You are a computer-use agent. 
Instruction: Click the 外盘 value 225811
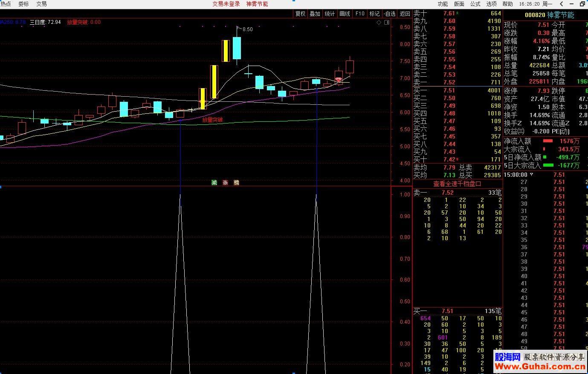coord(539,81)
